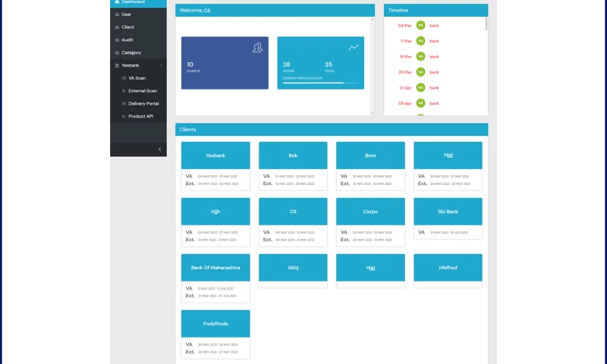607x364 pixels.
Task: Click the Category sidebar icon
Action: coord(118,52)
